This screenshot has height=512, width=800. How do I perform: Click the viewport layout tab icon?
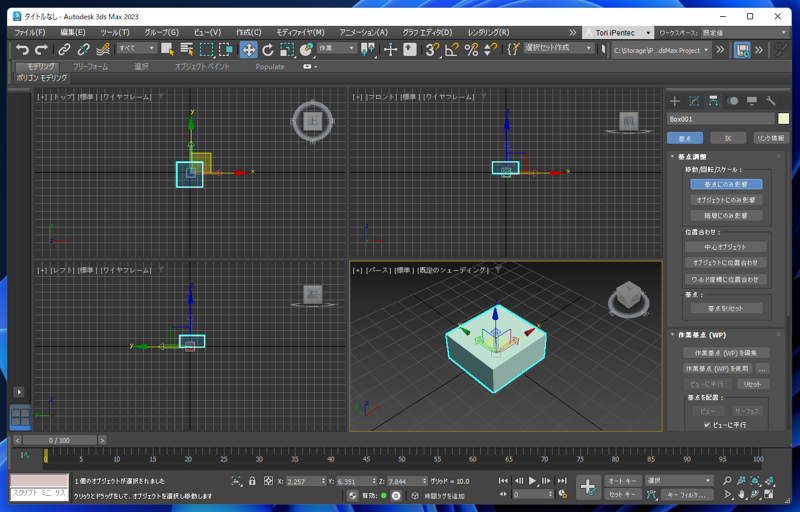tap(20, 417)
